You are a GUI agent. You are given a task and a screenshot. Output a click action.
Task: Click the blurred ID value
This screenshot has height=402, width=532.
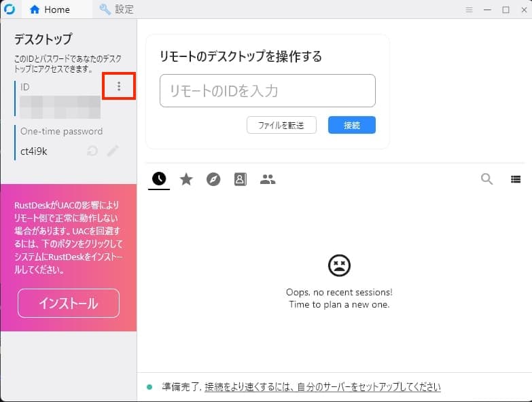(60, 107)
